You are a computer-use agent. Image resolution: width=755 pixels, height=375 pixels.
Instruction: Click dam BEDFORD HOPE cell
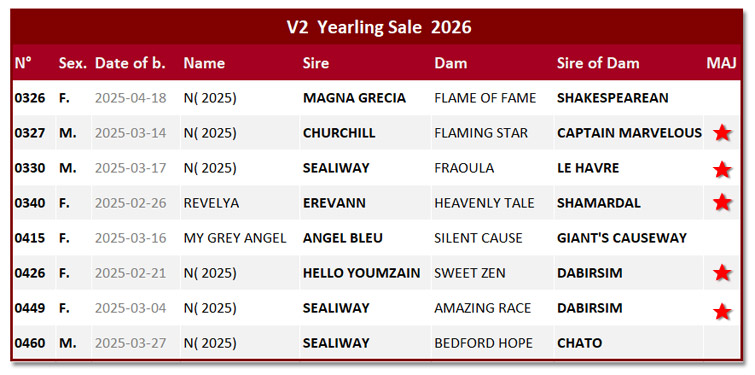pos(483,343)
